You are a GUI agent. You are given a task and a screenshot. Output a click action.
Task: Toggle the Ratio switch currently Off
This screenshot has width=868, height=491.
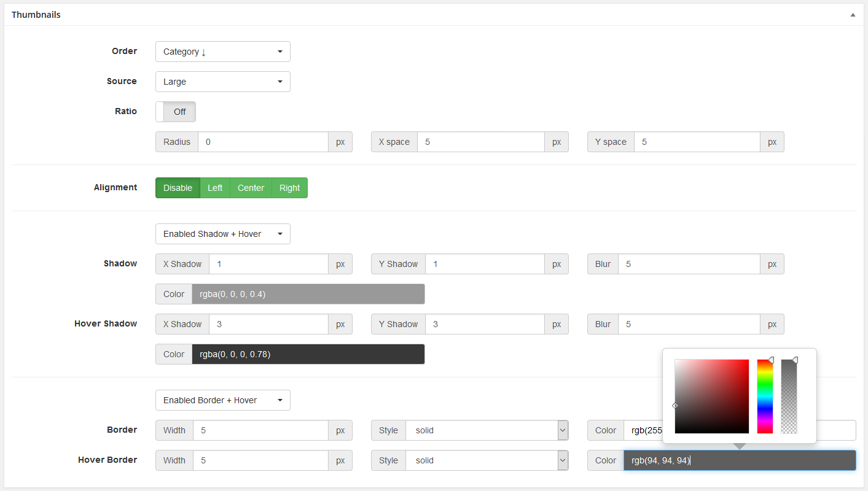click(176, 112)
